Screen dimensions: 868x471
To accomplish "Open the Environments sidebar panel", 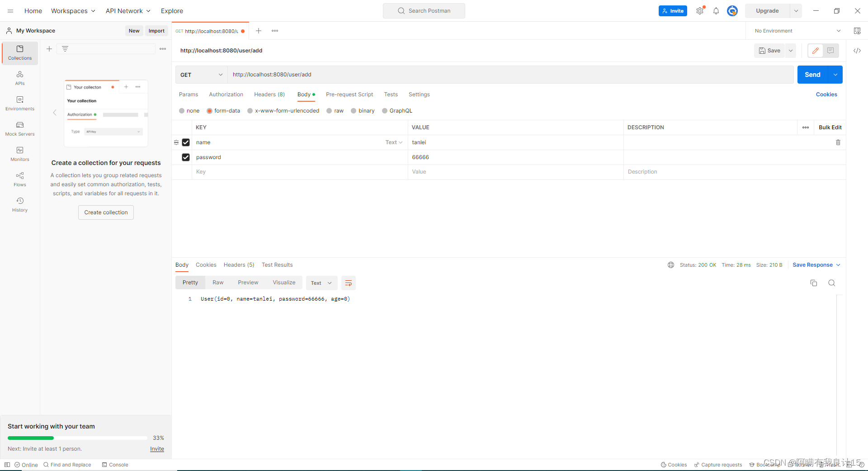I will click(x=20, y=104).
